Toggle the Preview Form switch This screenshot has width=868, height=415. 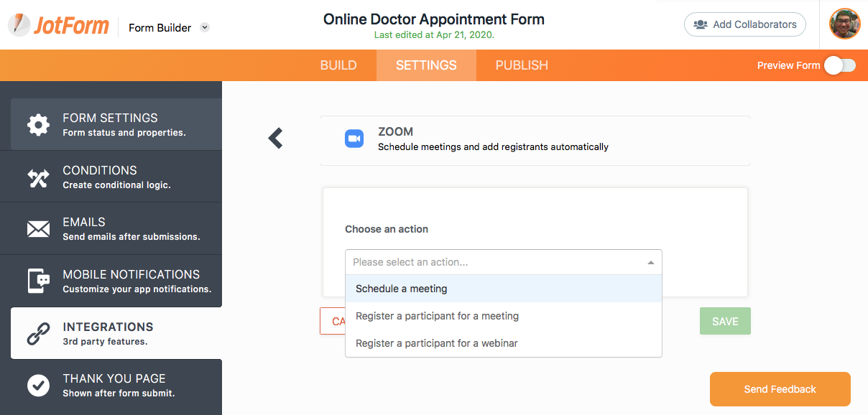point(839,65)
